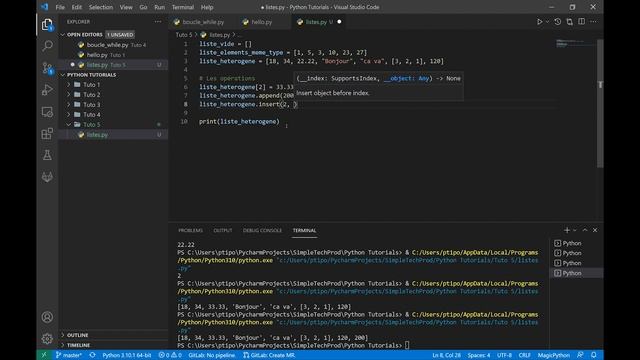
Task: Expand the Tuto 4 folder
Action: (x=91, y=115)
